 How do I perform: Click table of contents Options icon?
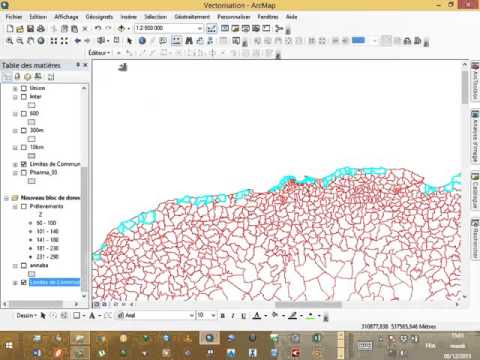(x=51, y=77)
